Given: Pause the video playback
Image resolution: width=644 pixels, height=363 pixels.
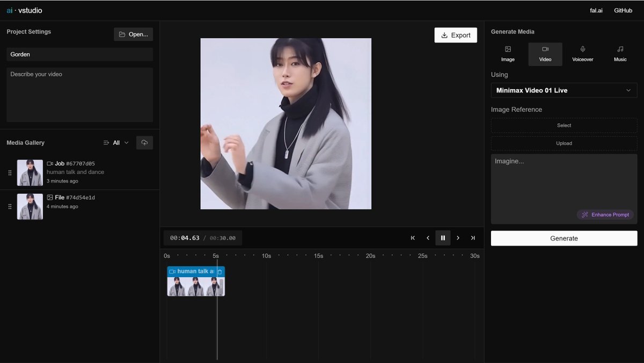Looking at the screenshot, I should (443, 238).
